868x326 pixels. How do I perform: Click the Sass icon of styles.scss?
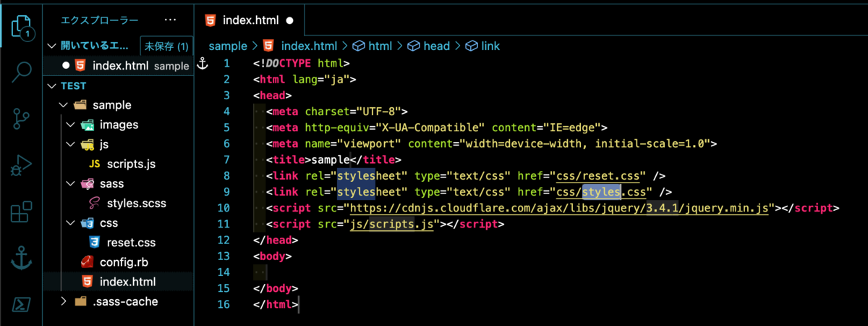coord(94,203)
